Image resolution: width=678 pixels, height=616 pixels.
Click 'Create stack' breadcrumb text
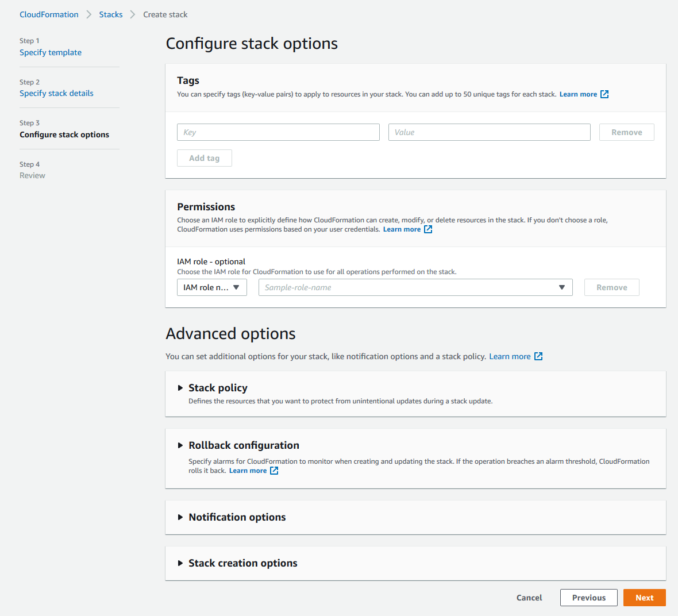click(x=165, y=14)
